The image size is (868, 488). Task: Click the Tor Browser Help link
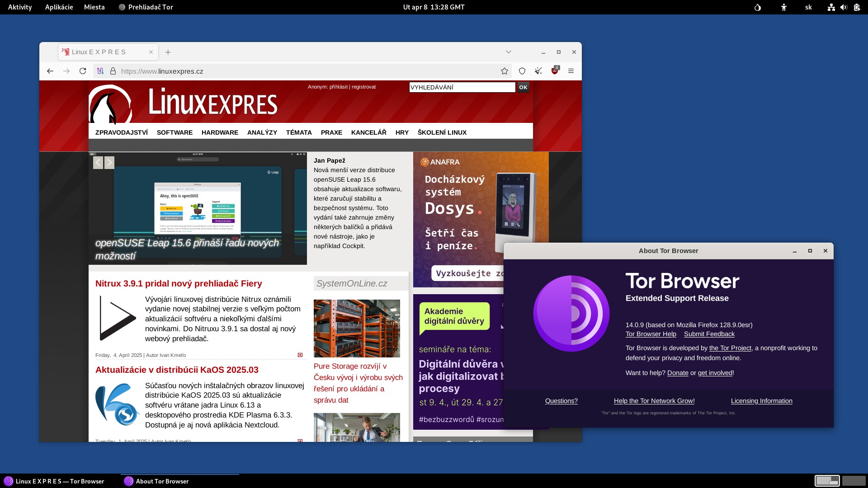(x=651, y=334)
